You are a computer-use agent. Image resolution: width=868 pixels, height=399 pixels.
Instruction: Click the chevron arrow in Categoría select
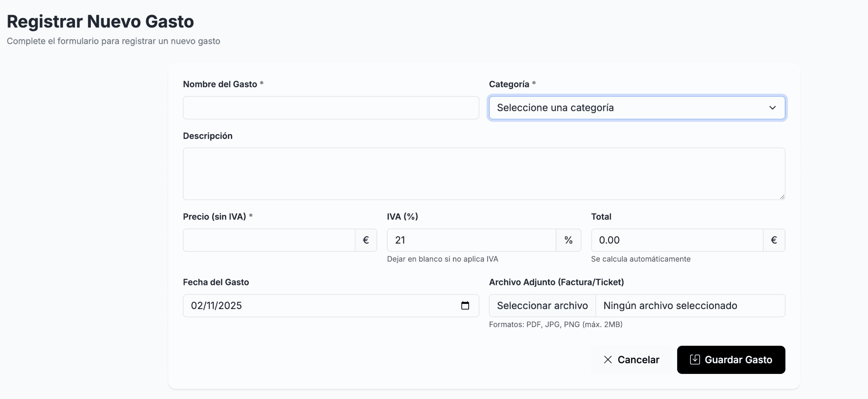click(x=772, y=108)
